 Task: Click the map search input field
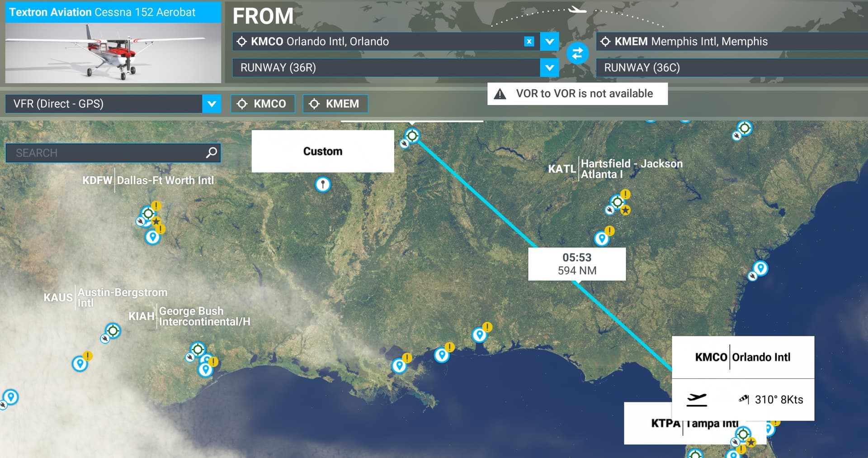click(113, 153)
